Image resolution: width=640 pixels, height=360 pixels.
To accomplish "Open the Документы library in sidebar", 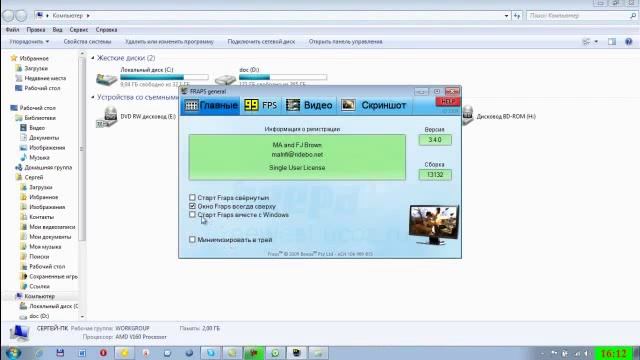I will [x=44, y=138].
